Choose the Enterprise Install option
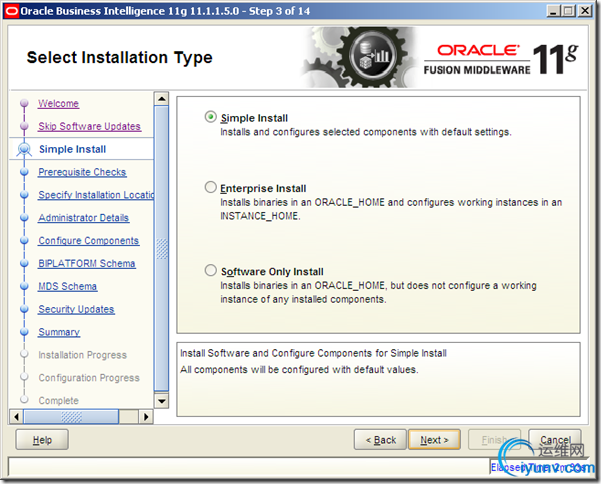Image resolution: width=601 pixels, height=484 pixels. (210, 187)
